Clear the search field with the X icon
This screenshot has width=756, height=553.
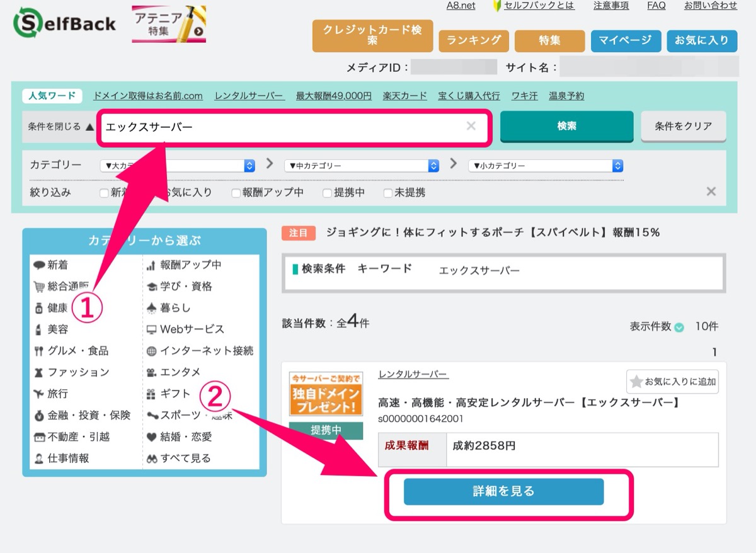(x=471, y=126)
